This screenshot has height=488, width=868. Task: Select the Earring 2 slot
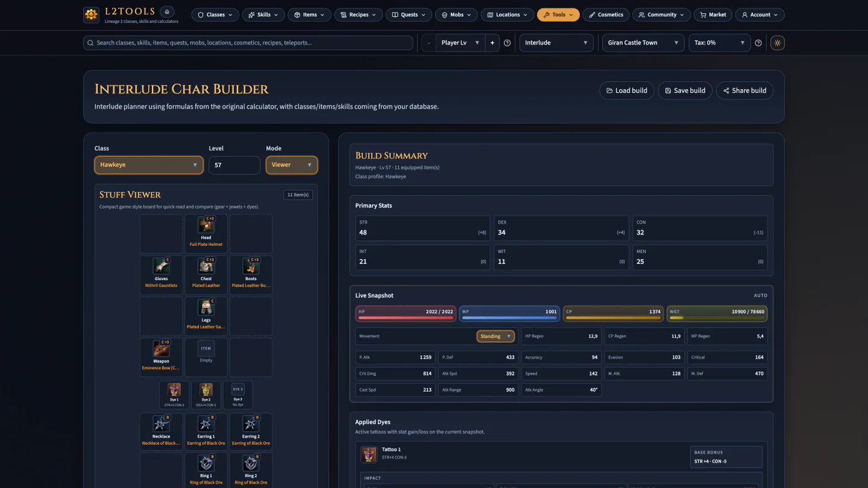(251, 432)
